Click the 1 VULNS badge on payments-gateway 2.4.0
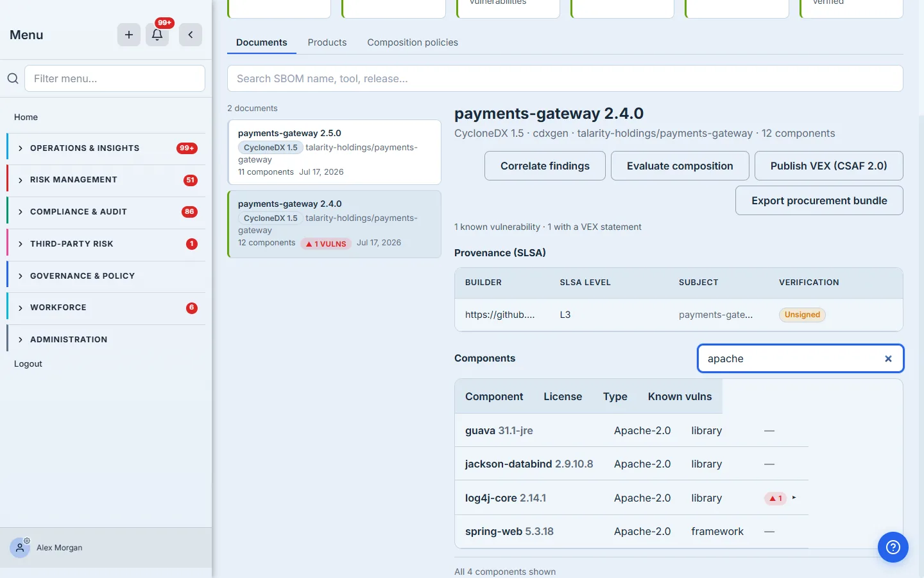This screenshot has width=924, height=578. (x=326, y=243)
